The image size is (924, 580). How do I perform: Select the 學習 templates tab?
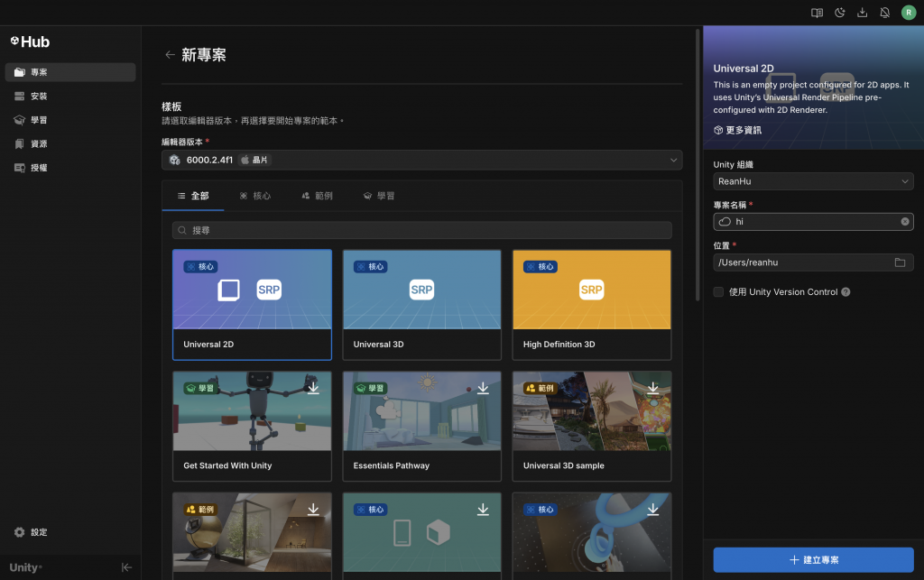click(379, 196)
